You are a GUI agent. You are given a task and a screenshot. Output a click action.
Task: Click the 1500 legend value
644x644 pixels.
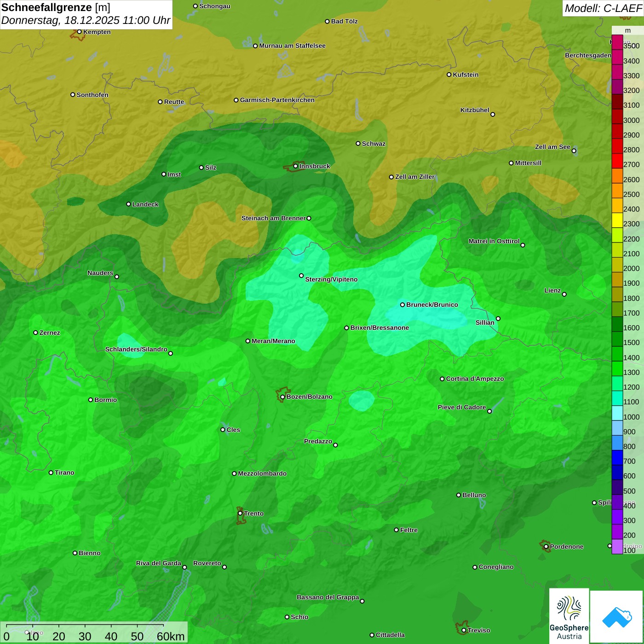coord(631,343)
